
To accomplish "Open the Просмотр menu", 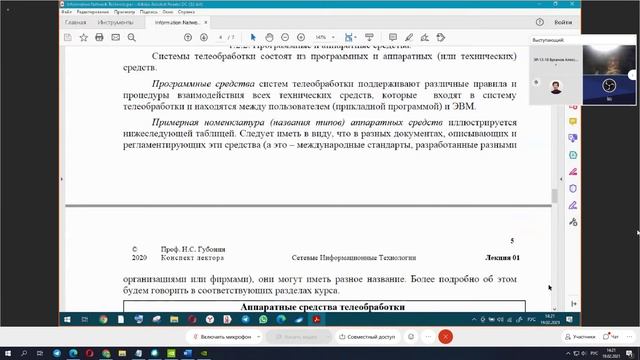I will click(x=124, y=12).
